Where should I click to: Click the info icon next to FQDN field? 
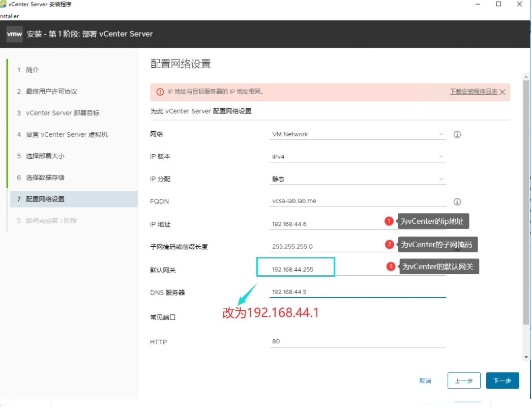click(x=457, y=201)
